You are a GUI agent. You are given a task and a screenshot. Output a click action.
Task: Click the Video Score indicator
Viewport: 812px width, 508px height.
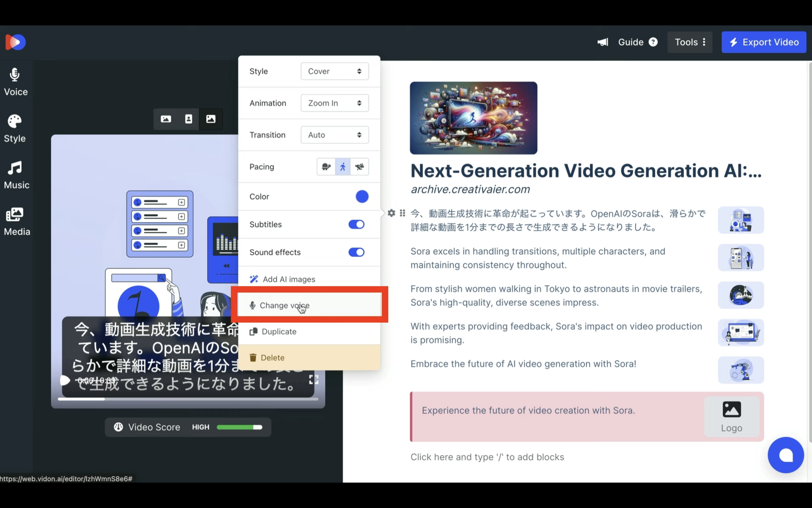pos(188,427)
